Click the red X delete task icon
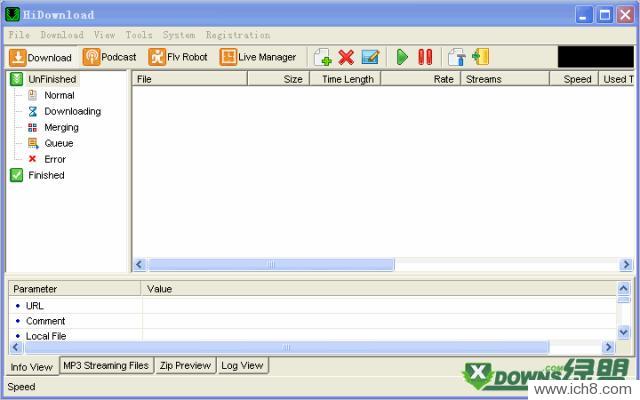This screenshot has height=400, width=640. [x=346, y=57]
